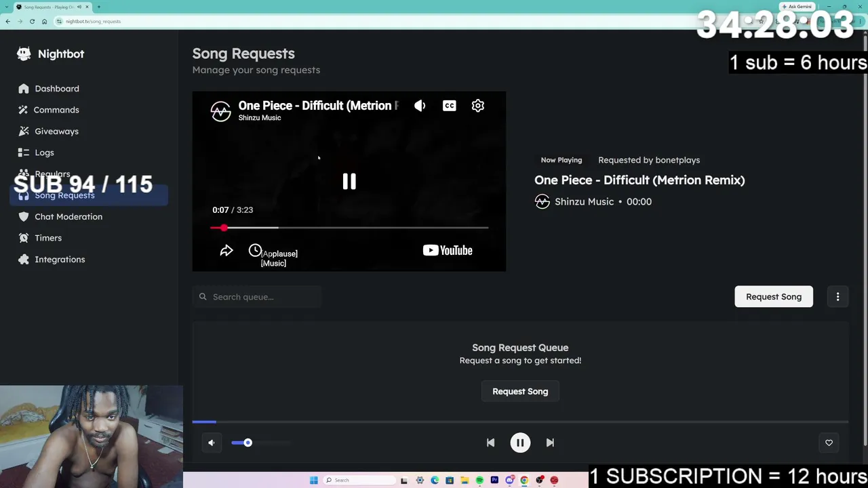Open video title link in the player
The height and width of the screenshot is (488, 868).
[x=318, y=106]
